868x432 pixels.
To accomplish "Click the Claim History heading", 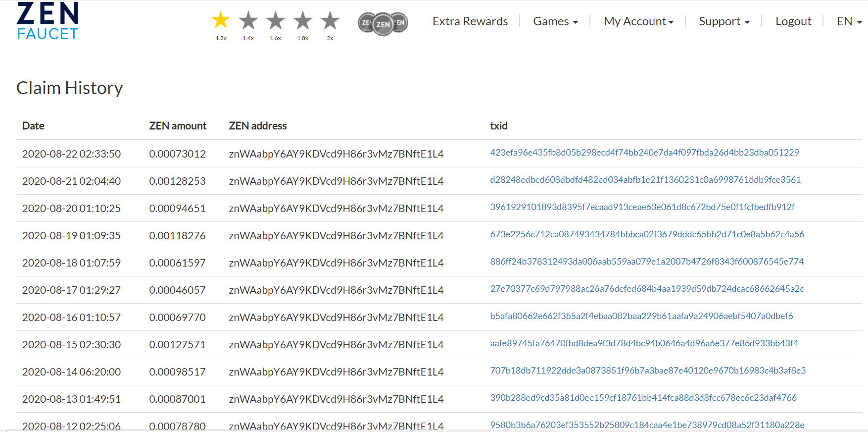I will [x=70, y=88].
